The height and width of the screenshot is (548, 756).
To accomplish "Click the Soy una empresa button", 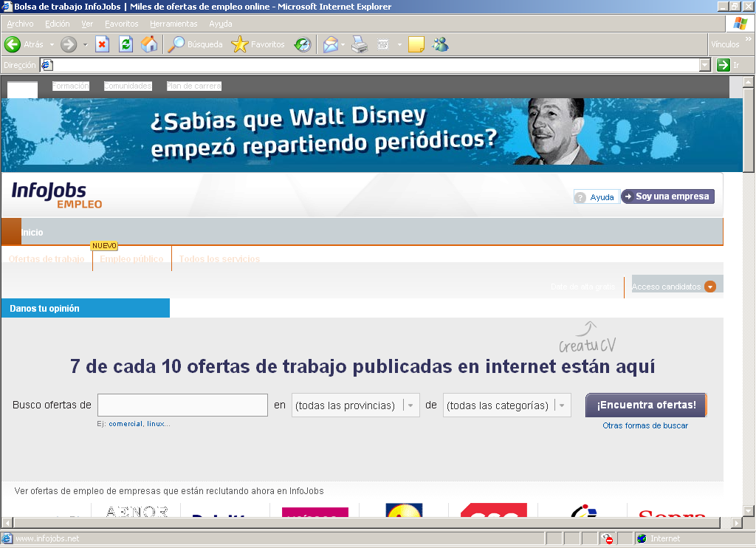I will click(667, 196).
